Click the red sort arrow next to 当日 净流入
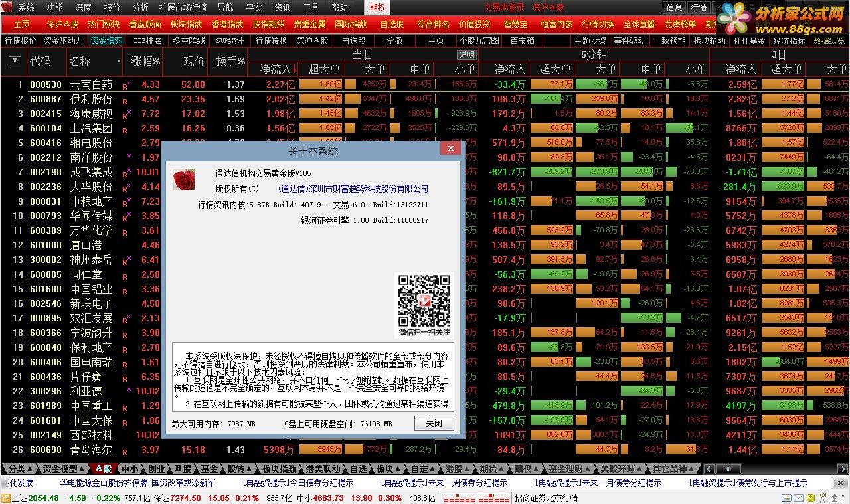Viewport: 850px width, 504px height. (296, 69)
